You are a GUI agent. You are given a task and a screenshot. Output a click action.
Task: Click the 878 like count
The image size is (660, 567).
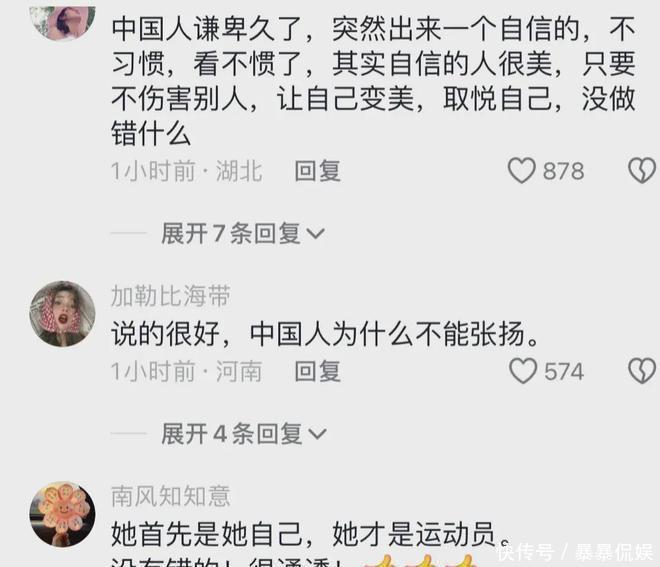point(563,171)
